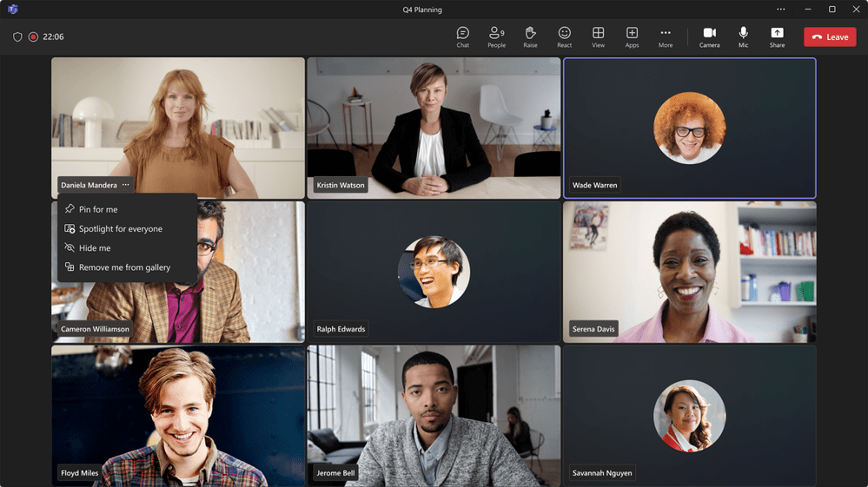The height and width of the screenshot is (487, 868).
Task: Toggle the Camera on or off
Action: click(709, 37)
